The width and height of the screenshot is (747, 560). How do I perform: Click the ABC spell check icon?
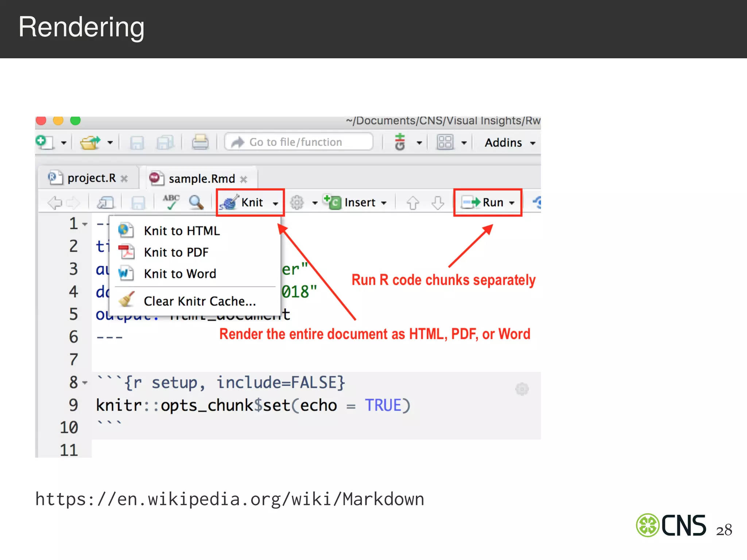(x=171, y=202)
